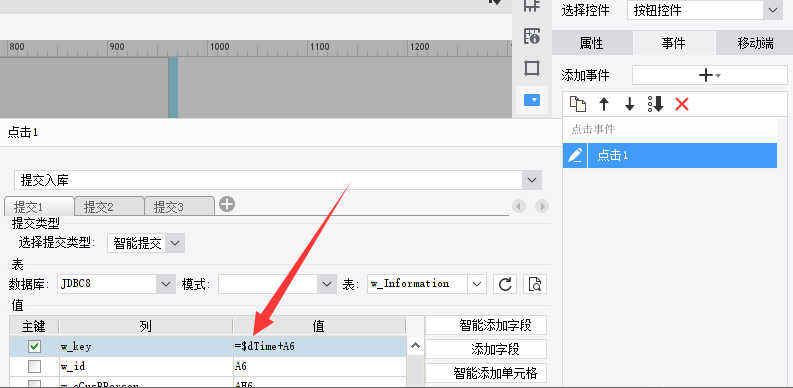Click the A6 value cell for w_id
Screen dimensions: 793x388
pyautogui.click(x=319, y=366)
